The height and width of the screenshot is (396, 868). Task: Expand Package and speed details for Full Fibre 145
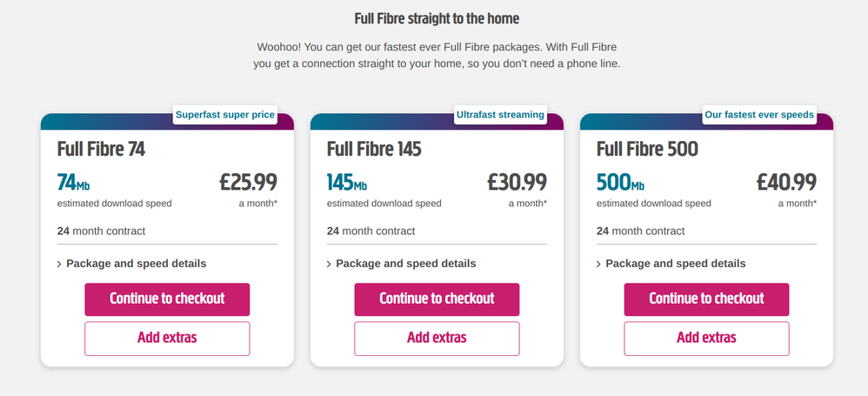point(405,264)
